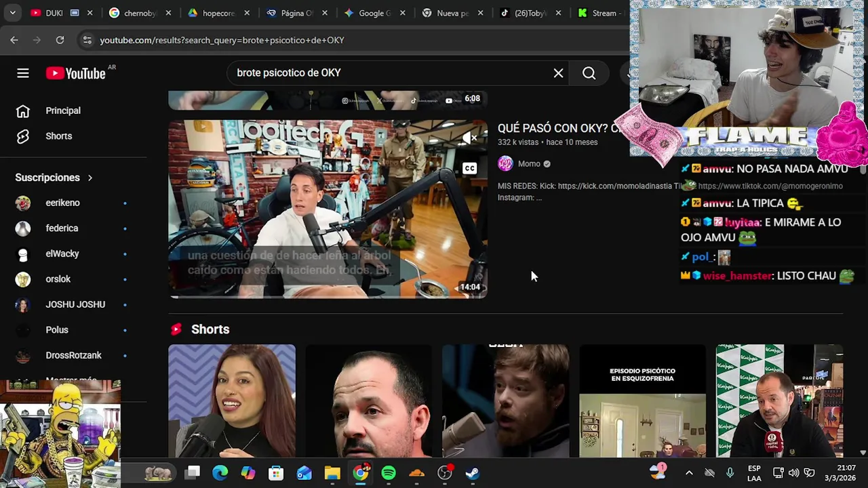Reload the page
This screenshot has height=488, width=868.
tap(60, 40)
